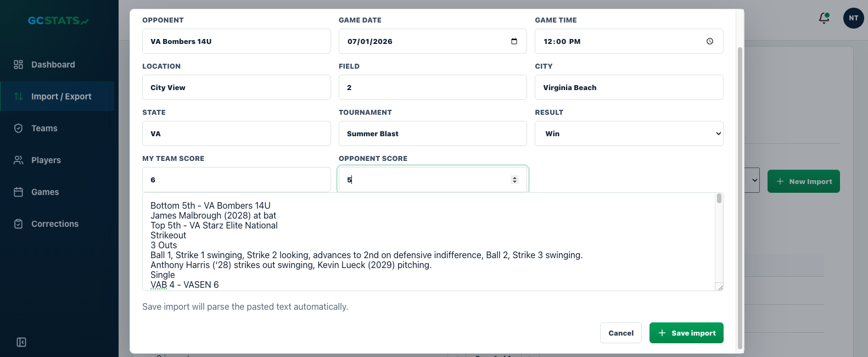Focus the Tournament field Summer Blast
The image size is (868, 357).
(x=433, y=133)
